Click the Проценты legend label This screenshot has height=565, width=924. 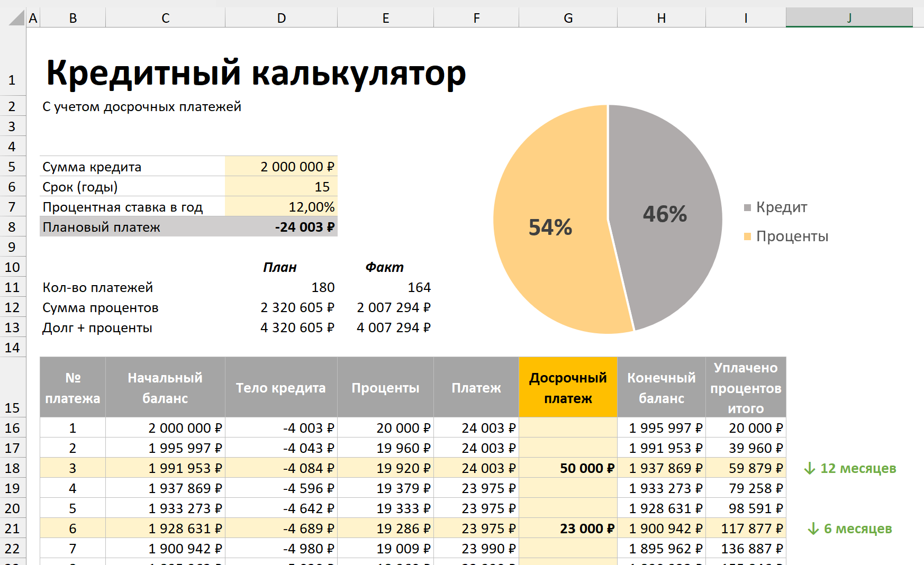pyautogui.click(x=792, y=236)
